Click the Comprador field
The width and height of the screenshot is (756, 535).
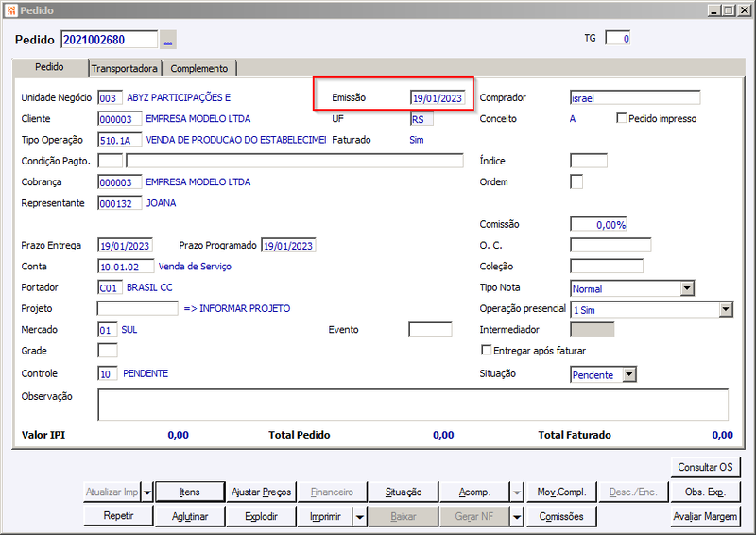tap(634, 98)
